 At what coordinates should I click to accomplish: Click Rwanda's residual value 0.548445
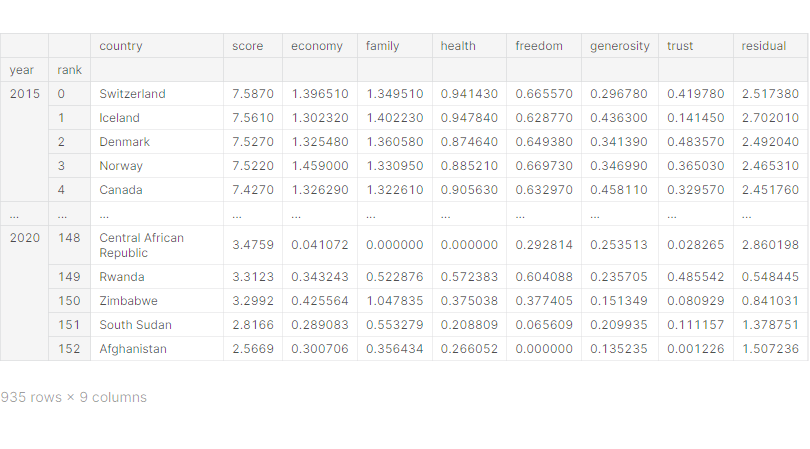coord(770,277)
